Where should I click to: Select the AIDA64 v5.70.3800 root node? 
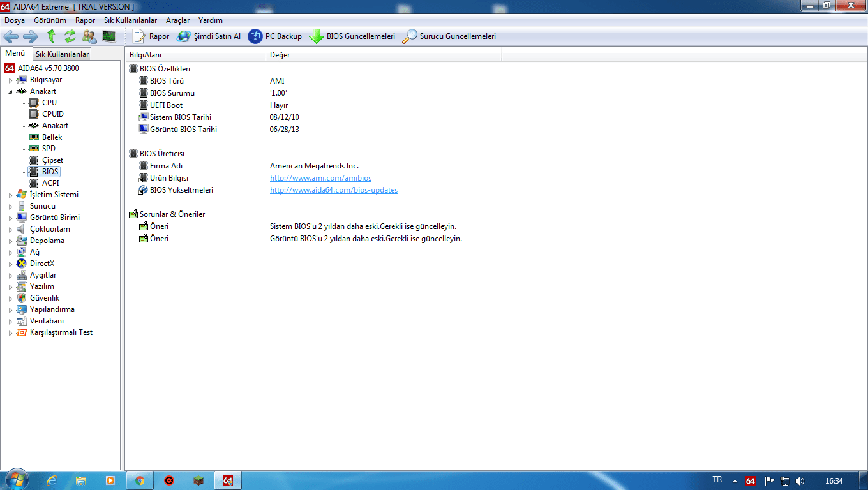49,68
